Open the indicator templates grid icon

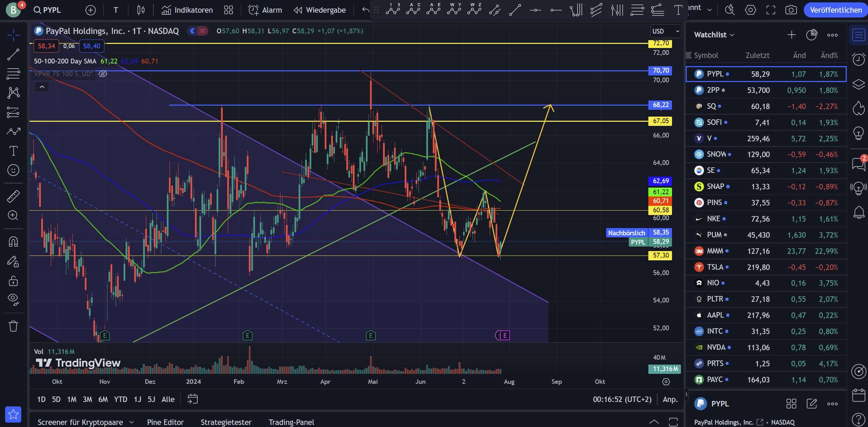228,10
